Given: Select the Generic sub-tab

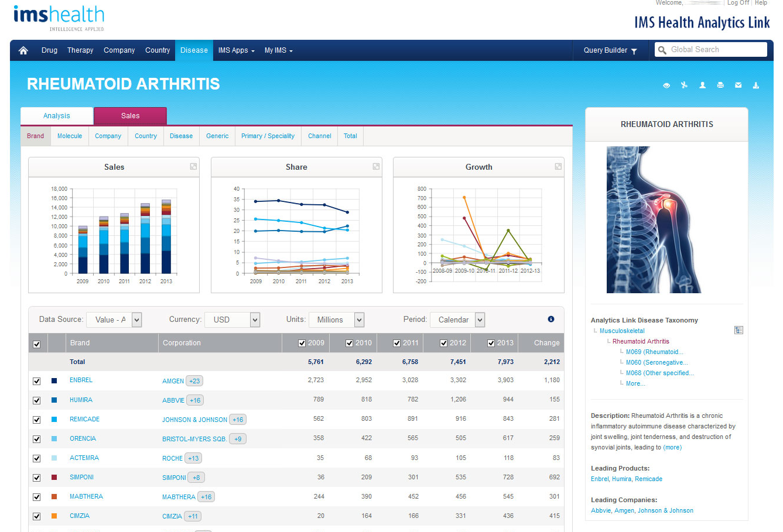Looking at the screenshot, I should (217, 136).
